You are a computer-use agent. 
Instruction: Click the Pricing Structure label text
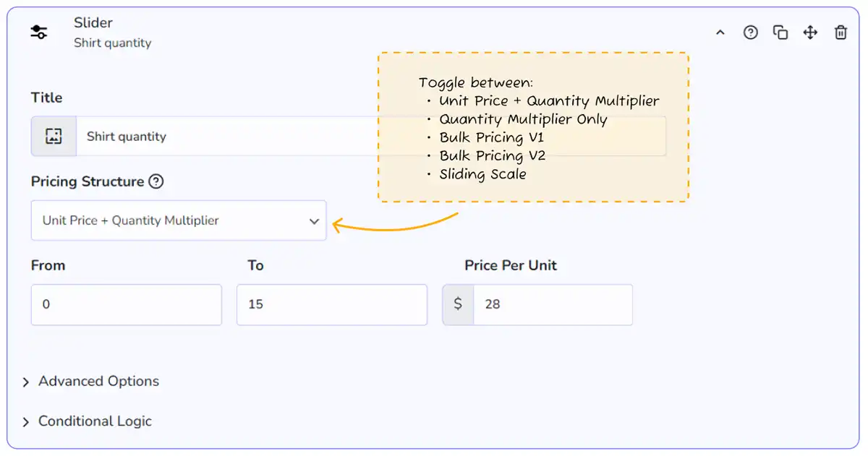(x=88, y=181)
